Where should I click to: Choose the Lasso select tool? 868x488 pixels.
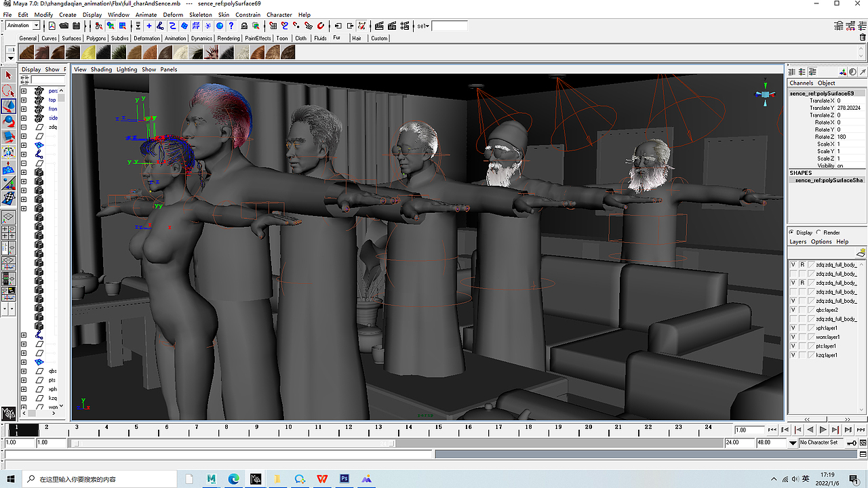(x=9, y=91)
